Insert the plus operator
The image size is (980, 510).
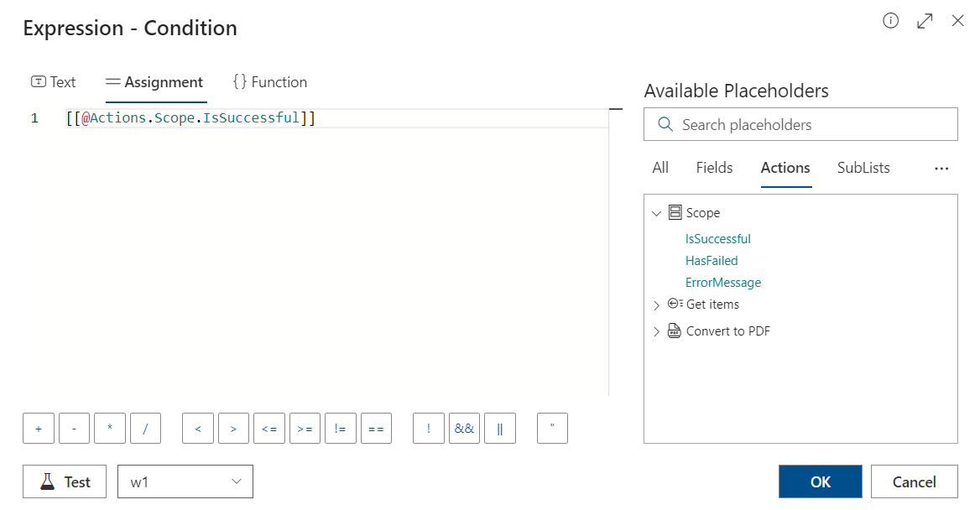pos(39,428)
